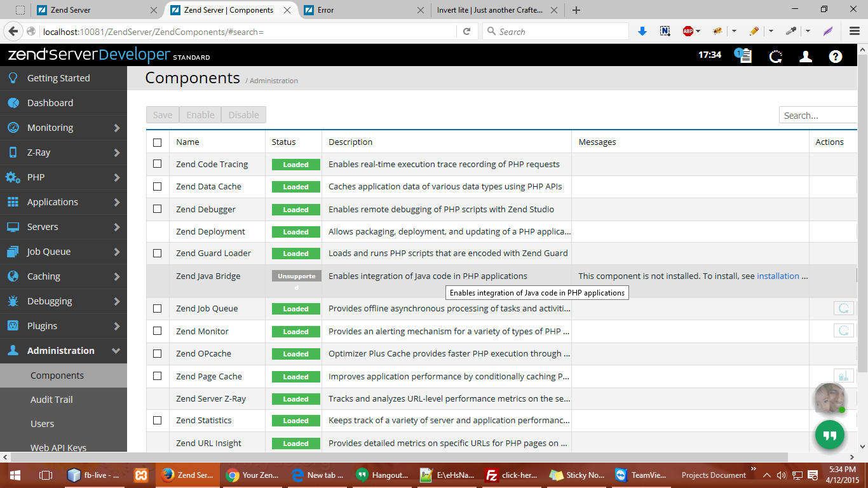Image resolution: width=868 pixels, height=488 pixels.
Task: Check the Zend Debugger checkbox
Action: [158, 208]
